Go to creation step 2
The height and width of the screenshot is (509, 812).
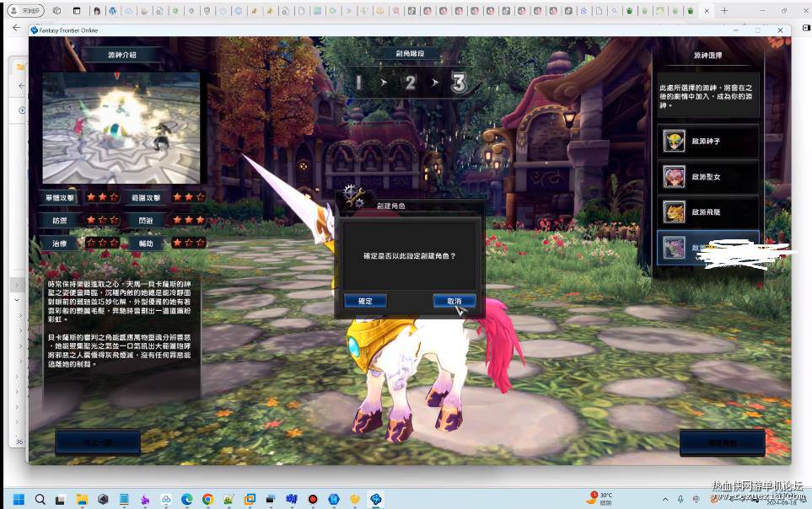click(x=410, y=83)
